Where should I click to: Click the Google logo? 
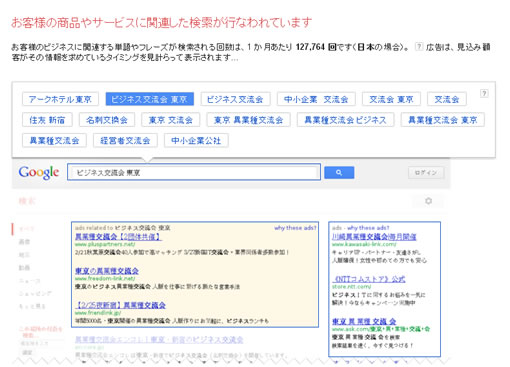pos(39,173)
